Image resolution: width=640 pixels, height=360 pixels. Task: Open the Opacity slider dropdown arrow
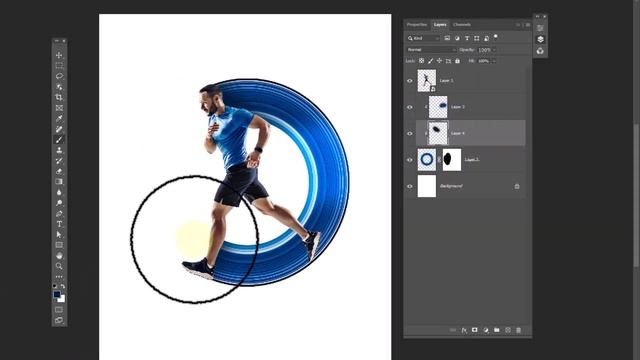coord(494,50)
